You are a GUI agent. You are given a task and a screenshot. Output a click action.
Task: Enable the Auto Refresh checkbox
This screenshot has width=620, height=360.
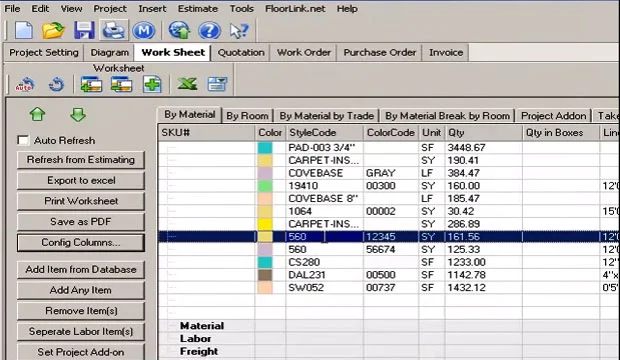click(23, 140)
